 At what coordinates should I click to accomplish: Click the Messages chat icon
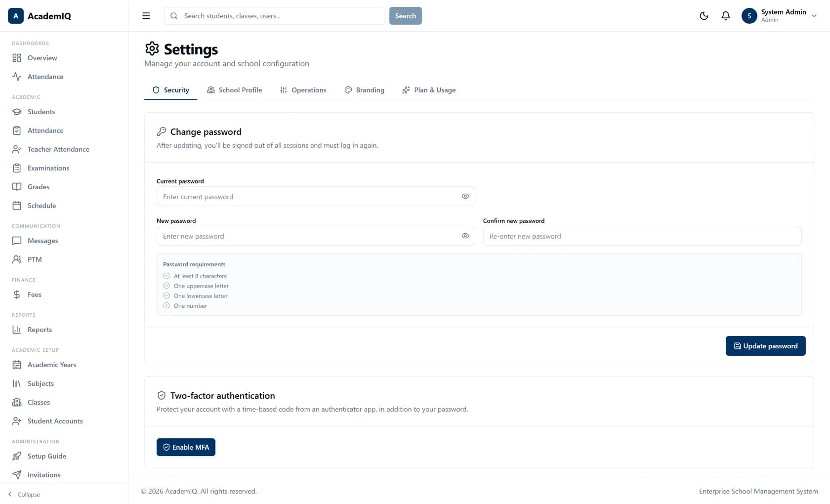tap(17, 241)
